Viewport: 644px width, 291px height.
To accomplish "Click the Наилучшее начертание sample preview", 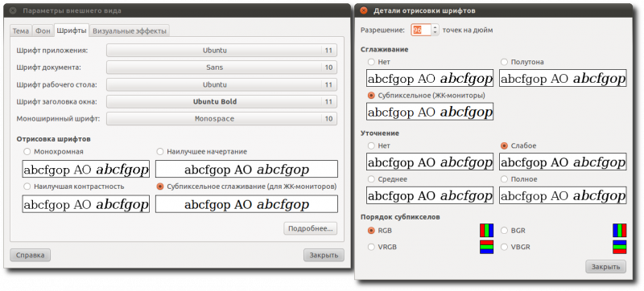I will 246,169.
